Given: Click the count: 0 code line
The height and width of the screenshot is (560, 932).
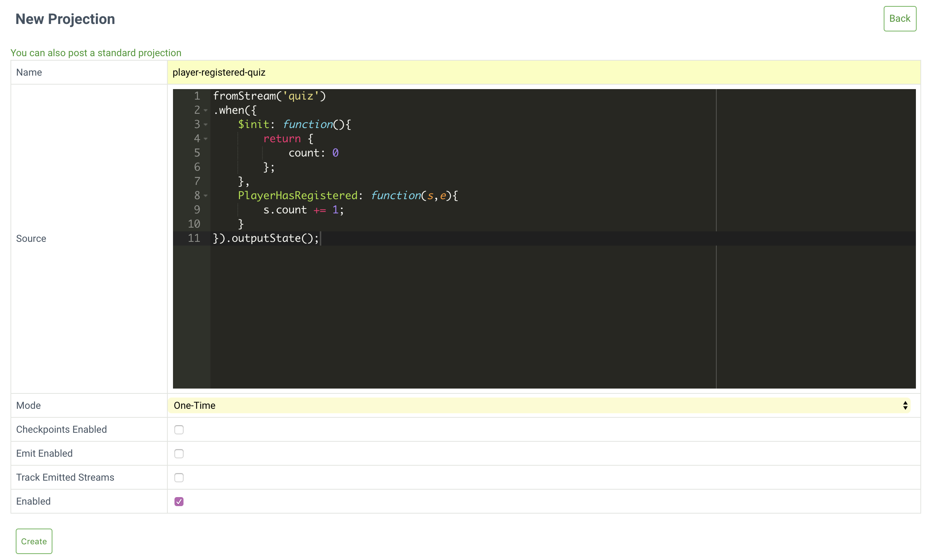Looking at the screenshot, I should [313, 153].
